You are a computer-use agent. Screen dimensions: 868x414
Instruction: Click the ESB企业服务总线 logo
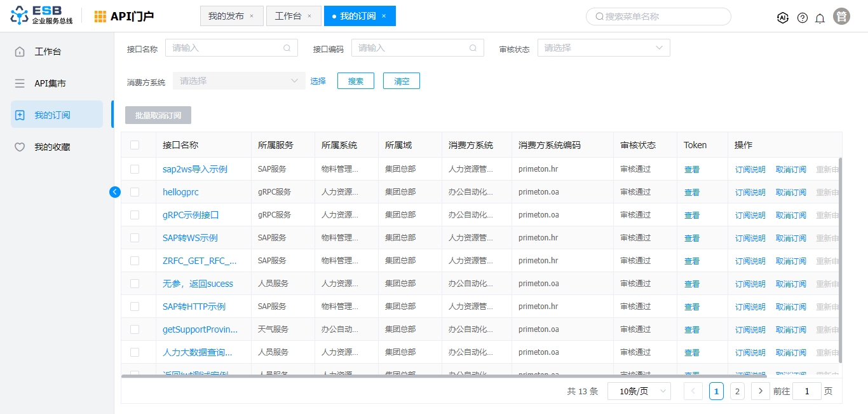click(x=42, y=16)
